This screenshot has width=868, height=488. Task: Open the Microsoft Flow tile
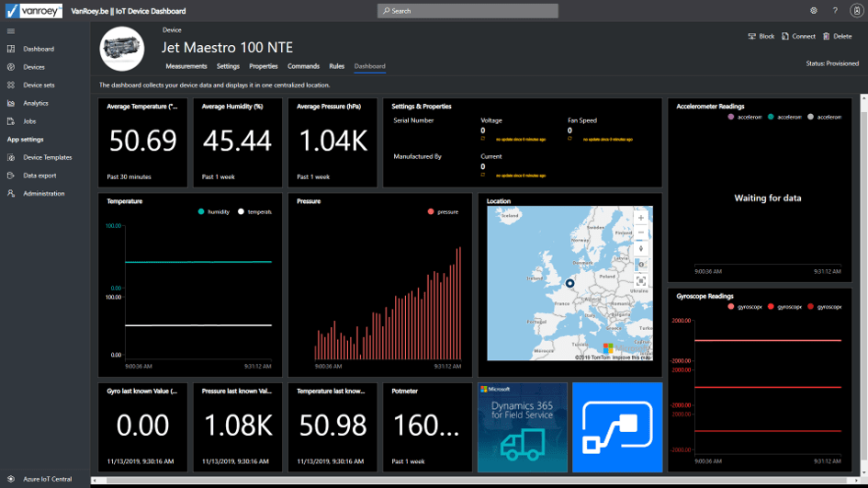coord(617,427)
